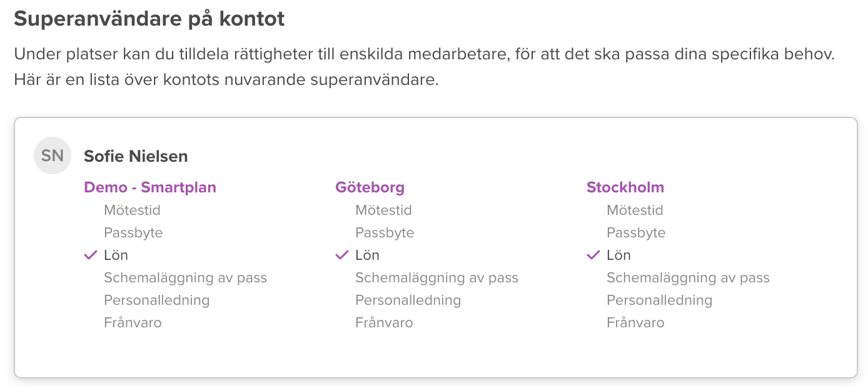
Task: Click the Lön checkmark under Stockholm
Action: 593,255
